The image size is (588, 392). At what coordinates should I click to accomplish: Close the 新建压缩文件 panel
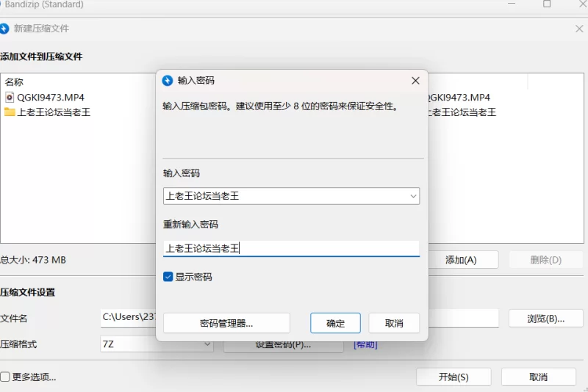[x=579, y=29]
